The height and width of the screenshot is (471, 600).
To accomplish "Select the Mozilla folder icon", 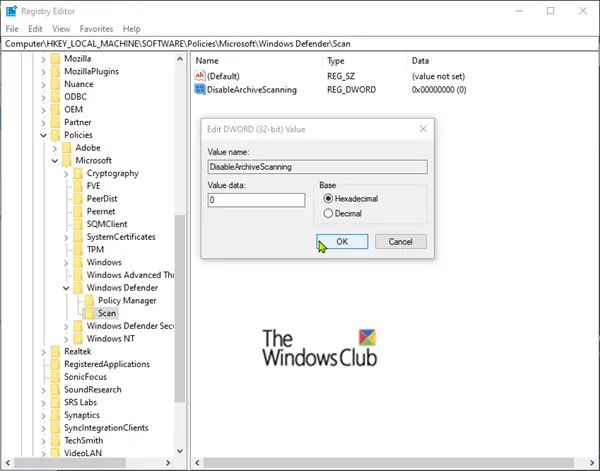I will point(55,59).
